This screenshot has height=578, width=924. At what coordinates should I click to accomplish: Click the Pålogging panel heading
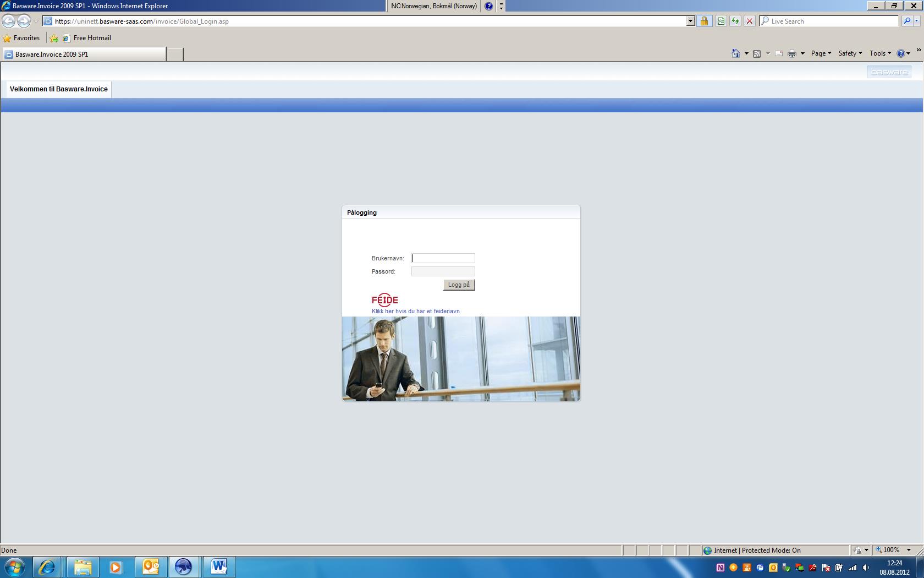[x=362, y=212]
